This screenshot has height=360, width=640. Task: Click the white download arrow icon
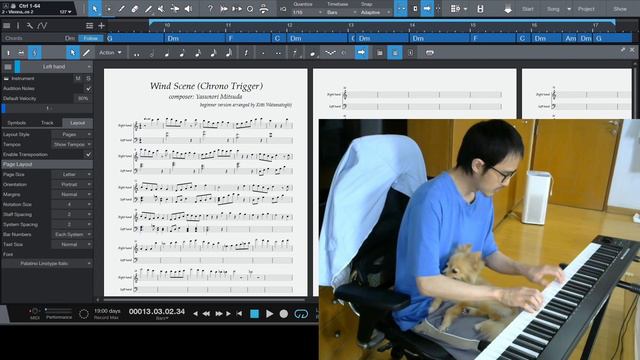click(508, 9)
